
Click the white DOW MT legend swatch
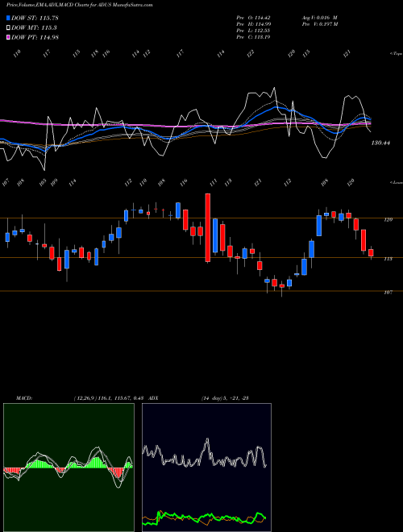pos(8,28)
